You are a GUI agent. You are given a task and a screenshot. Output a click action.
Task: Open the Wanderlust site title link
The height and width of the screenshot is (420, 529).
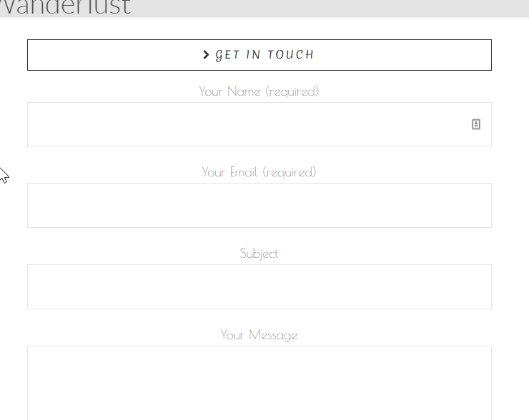[x=66, y=7]
